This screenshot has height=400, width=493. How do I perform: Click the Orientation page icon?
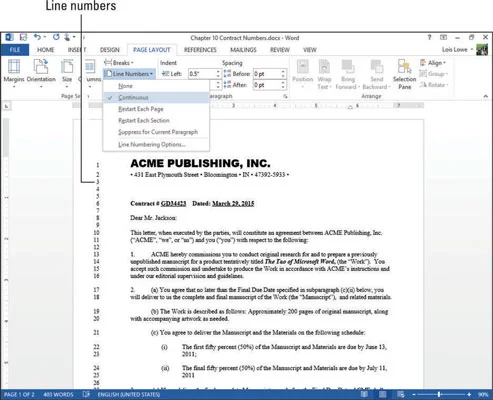click(41, 66)
